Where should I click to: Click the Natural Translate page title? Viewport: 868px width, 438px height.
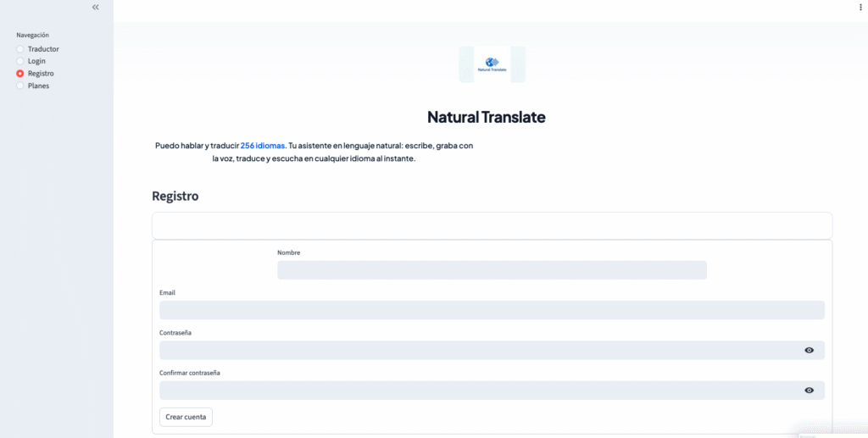pos(487,117)
